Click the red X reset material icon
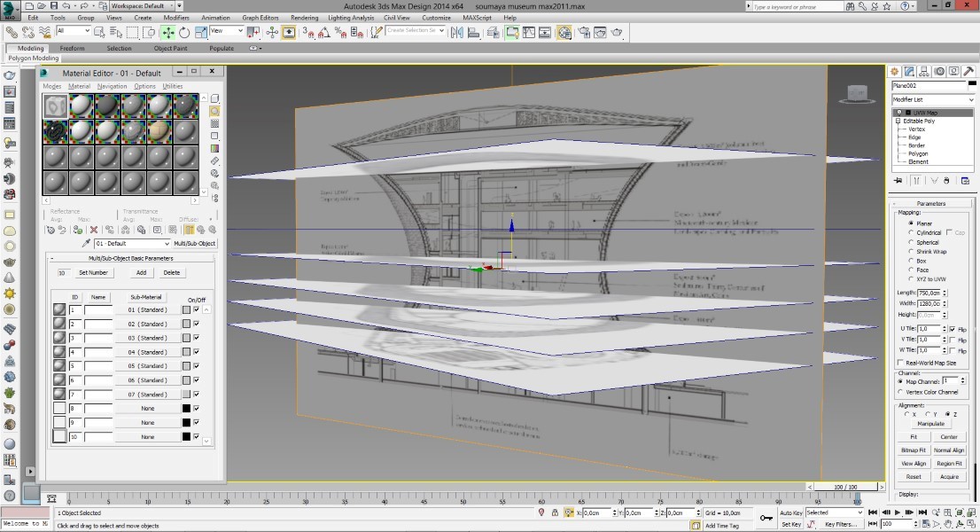980x532 pixels. [94, 230]
